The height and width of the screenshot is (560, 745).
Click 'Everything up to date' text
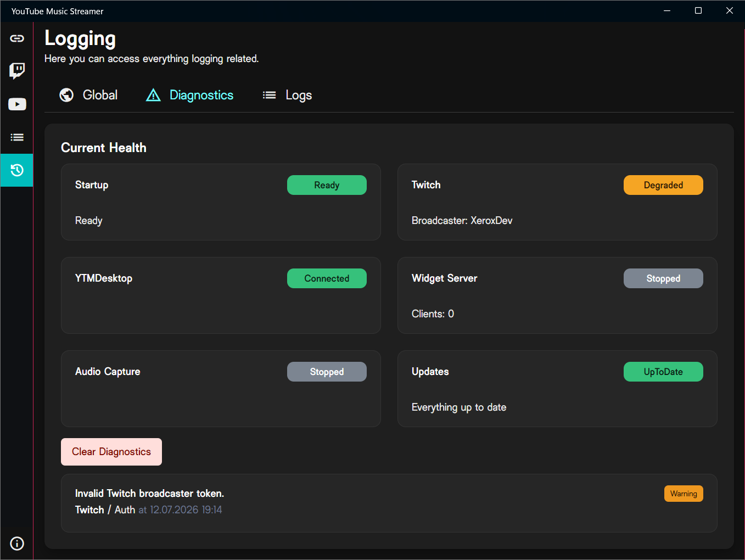click(x=459, y=407)
